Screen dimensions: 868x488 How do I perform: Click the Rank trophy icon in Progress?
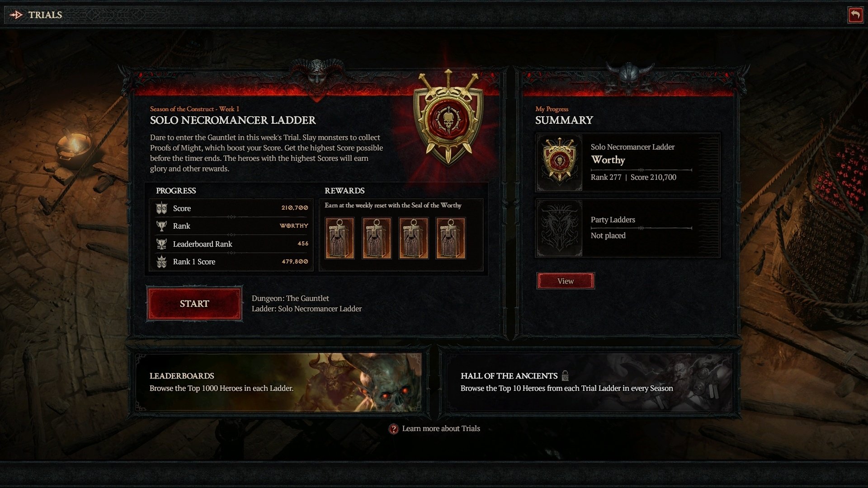coord(161,225)
